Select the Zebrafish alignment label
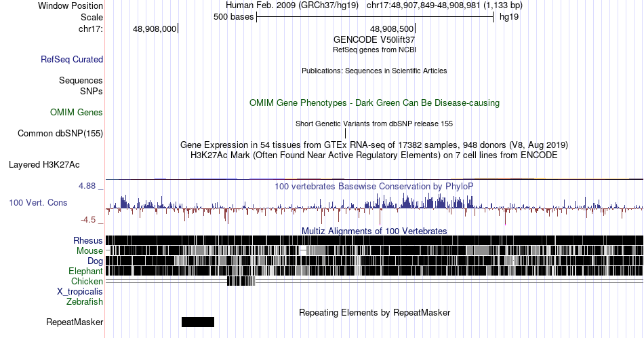This screenshot has width=644, height=338. tap(84, 301)
